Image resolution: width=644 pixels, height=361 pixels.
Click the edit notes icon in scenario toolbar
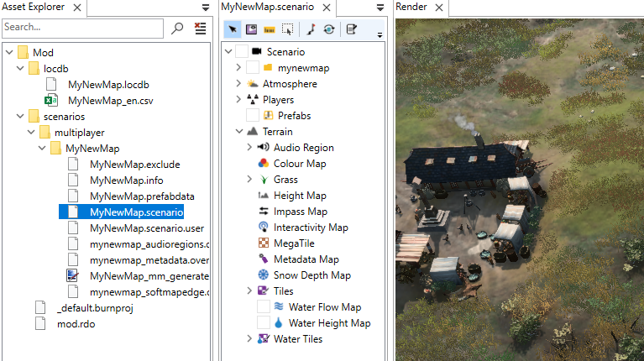click(352, 29)
